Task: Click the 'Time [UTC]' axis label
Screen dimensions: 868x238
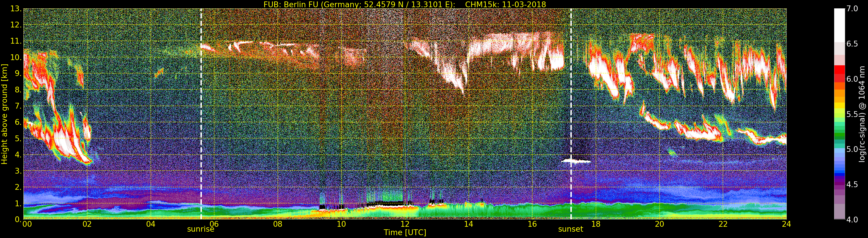Action: click(405, 233)
